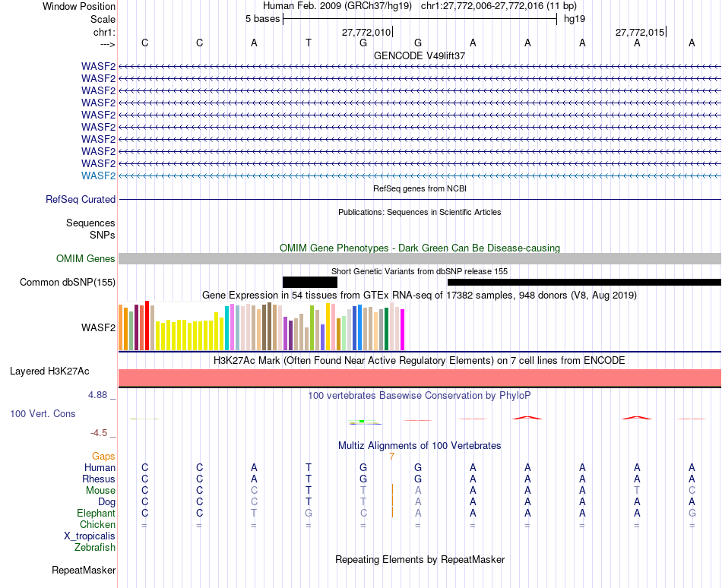Click the H3K27Ac Mark track title
This screenshot has width=722, height=588.
(420, 361)
